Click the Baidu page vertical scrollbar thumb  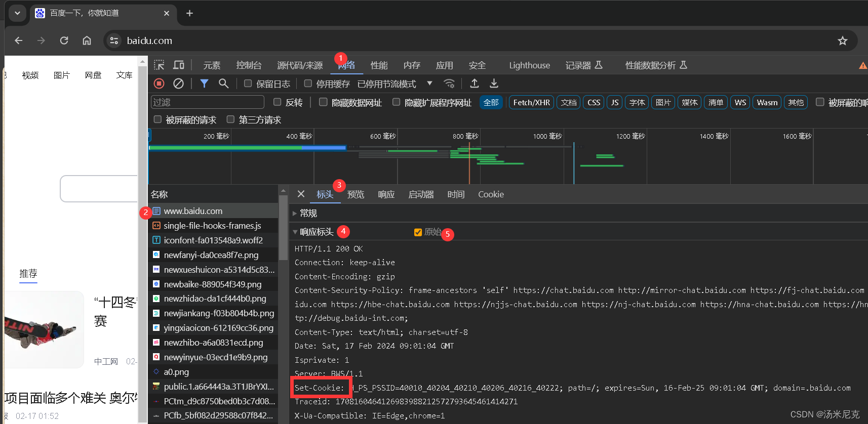(x=143, y=243)
